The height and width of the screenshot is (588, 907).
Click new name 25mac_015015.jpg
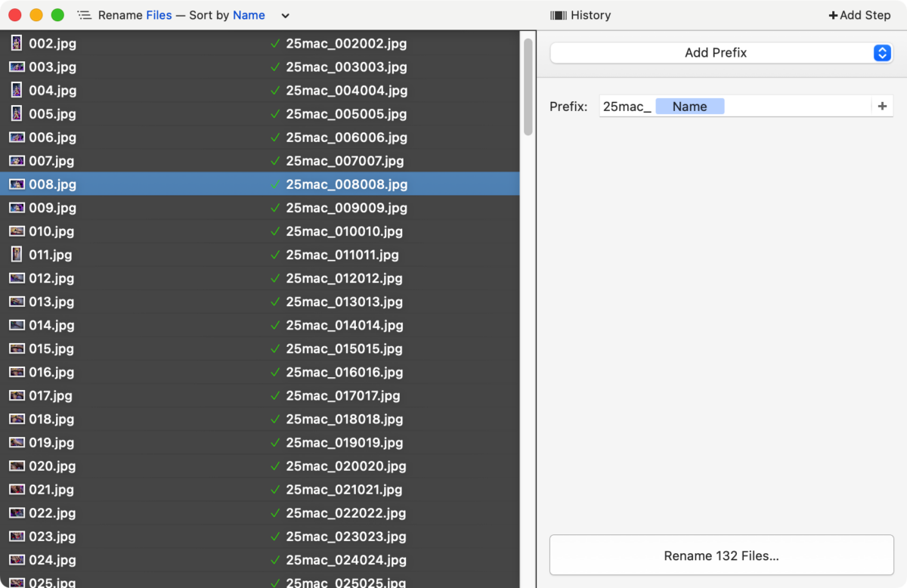[x=345, y=348]
